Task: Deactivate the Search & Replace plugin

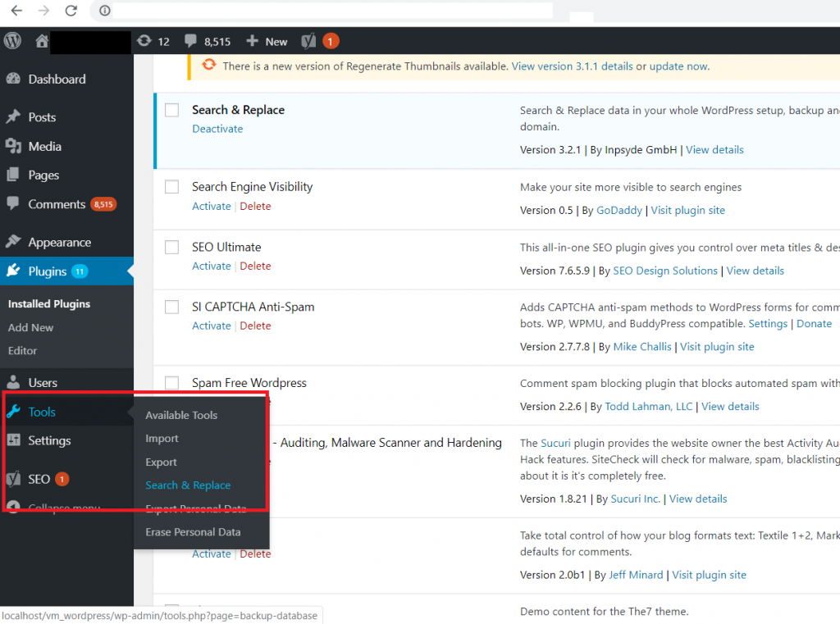Action: pos(217,129)
